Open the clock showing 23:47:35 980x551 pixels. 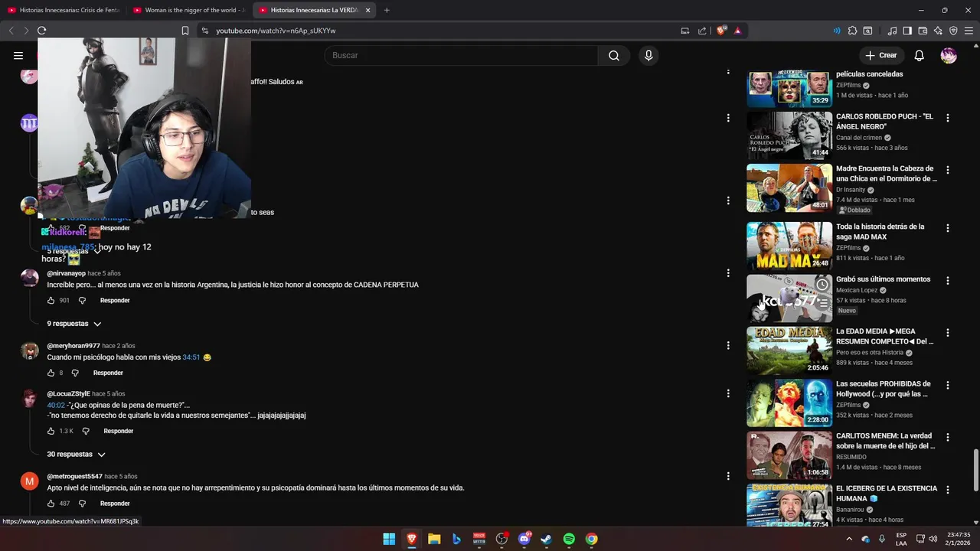coord(959,539)
